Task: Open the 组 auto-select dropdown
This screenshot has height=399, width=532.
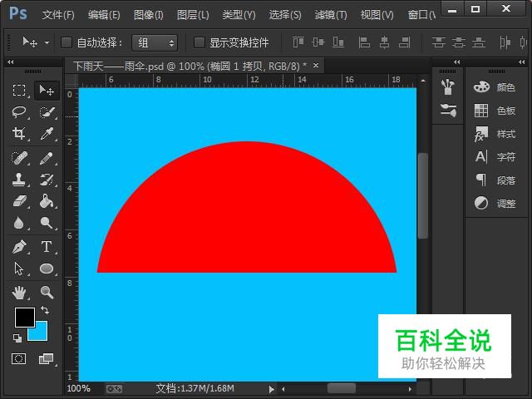Action: pyautogui.click(x=155, y=43)
